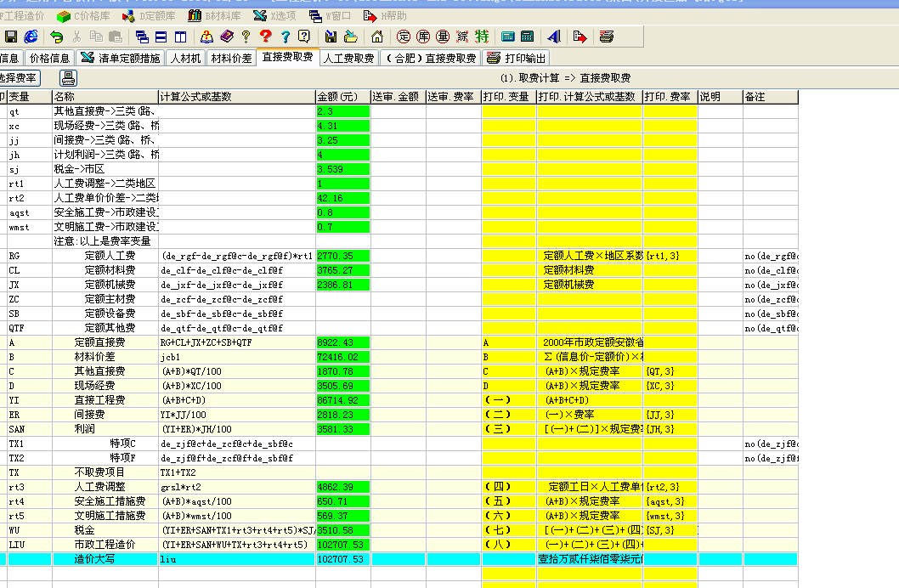Open the B材料库 menu
The image size is (899, 588).
[215, 16]
